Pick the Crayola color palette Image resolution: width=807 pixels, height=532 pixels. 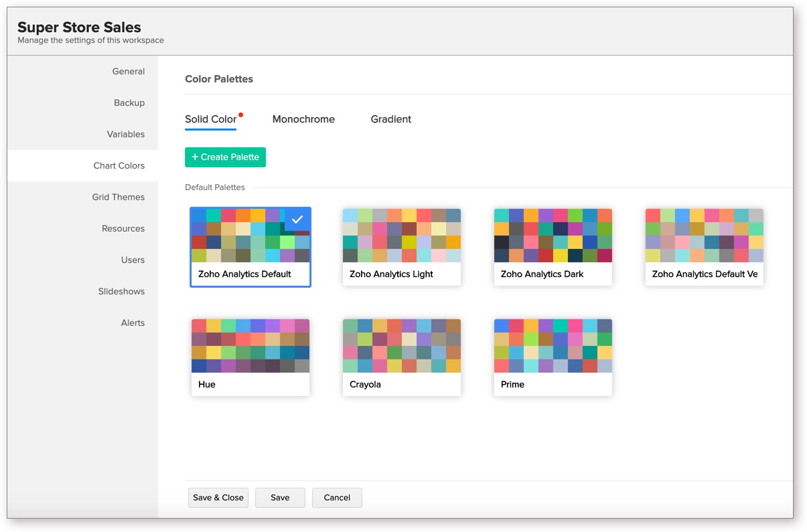[x=402, y=357]
